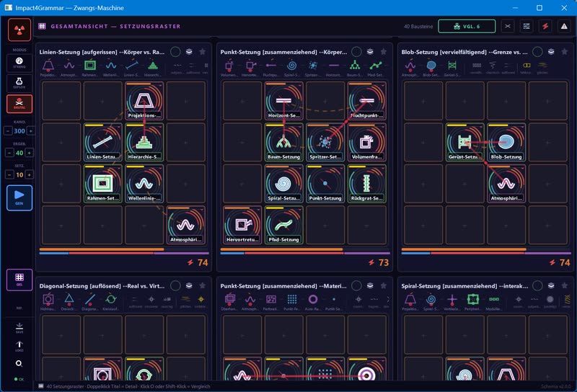Click the LOAD upload arrow icon
577x392 pixels.
(19, 346)
